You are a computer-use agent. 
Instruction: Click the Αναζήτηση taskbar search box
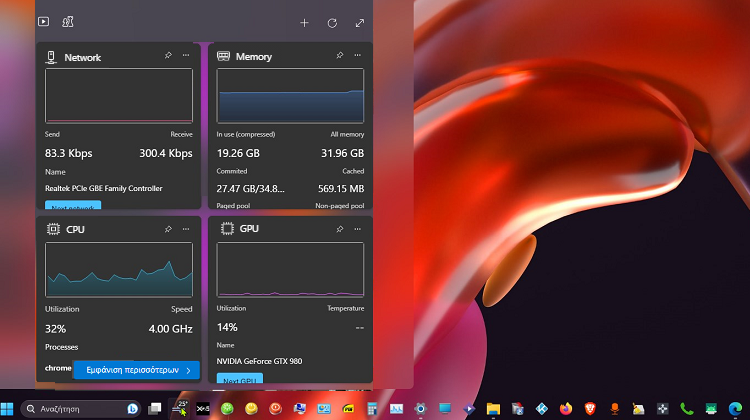(80, 409)
